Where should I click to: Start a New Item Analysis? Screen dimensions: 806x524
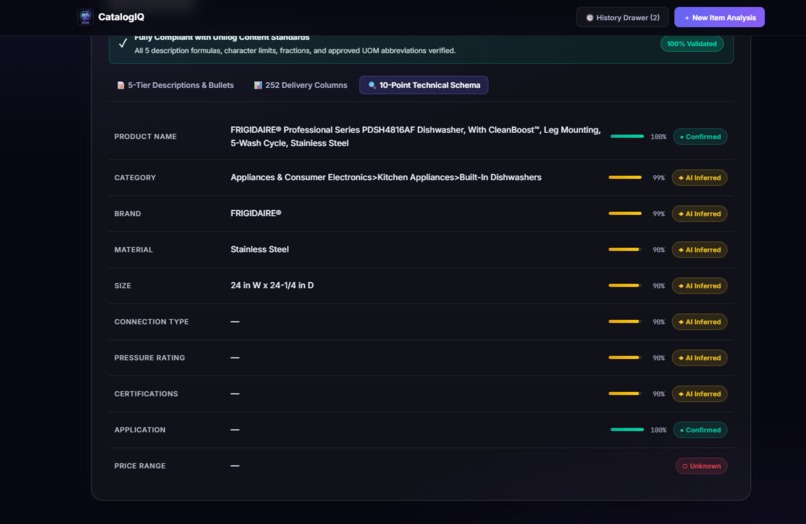pyautogui.click(x=719, y=17)
